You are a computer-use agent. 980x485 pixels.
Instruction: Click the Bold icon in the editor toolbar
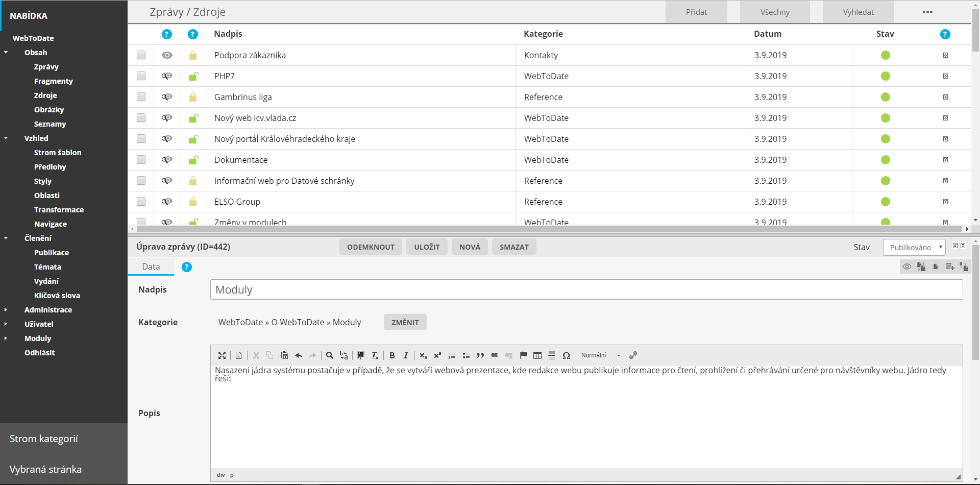pos(392,355)
